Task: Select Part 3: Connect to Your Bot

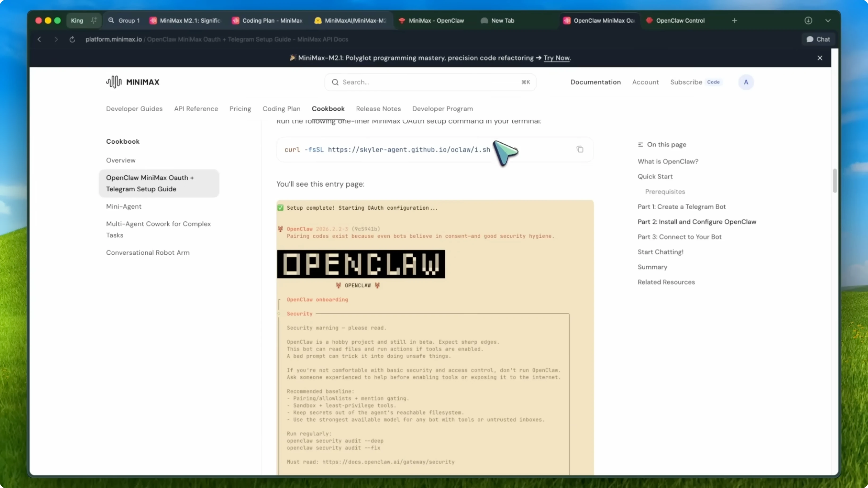Action: (679, 236)
